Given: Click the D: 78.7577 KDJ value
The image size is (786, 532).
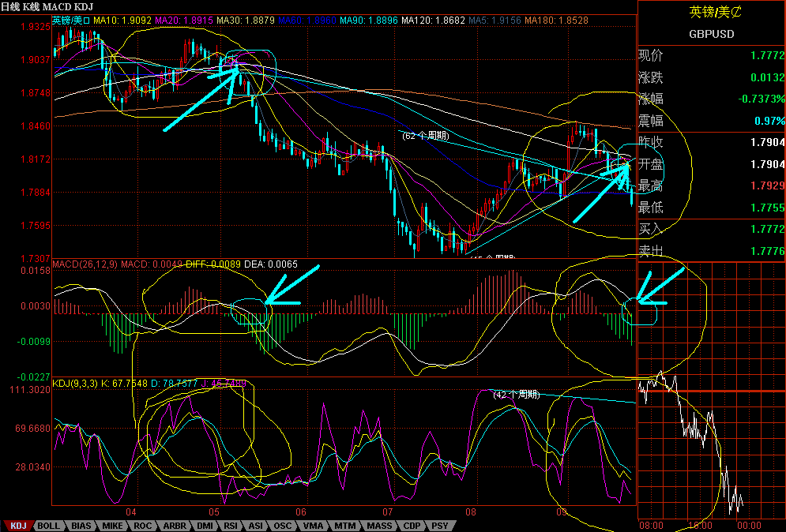Looking at the screenshot, I should click(174, 384).
